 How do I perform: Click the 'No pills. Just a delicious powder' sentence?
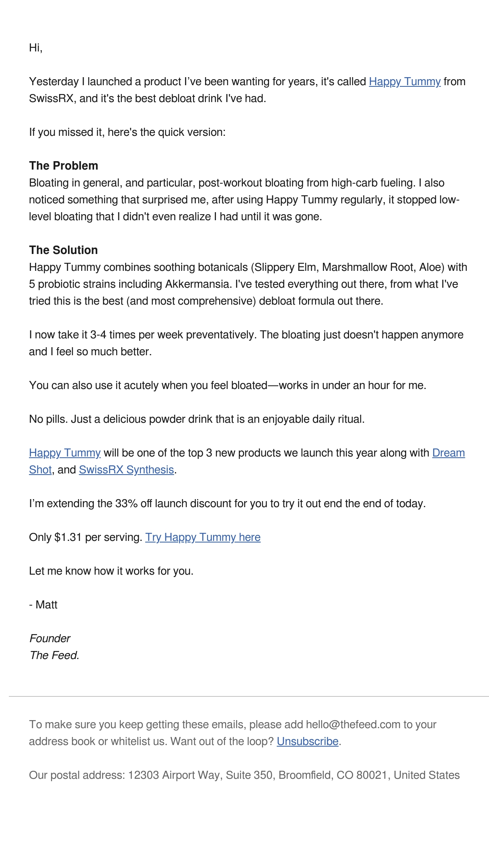pyautogui.click(x=197, y=419)
